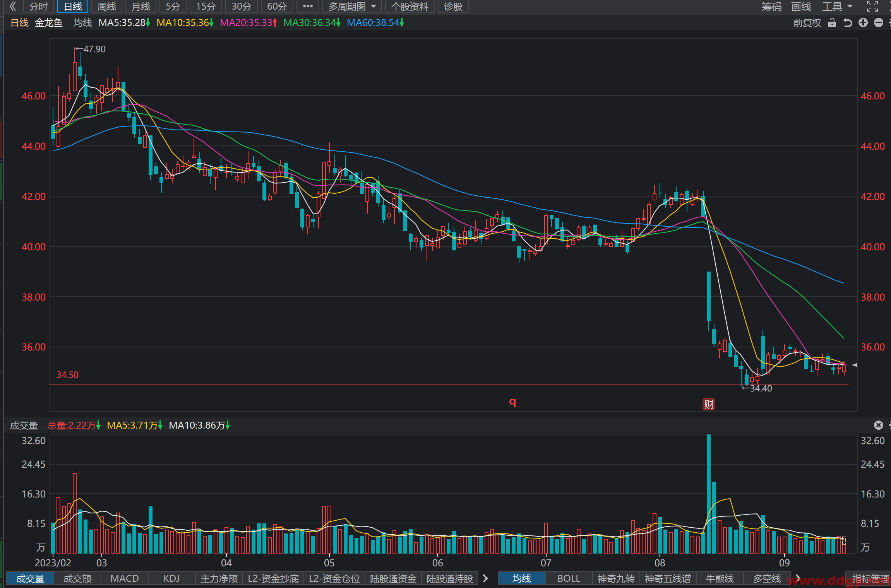
Task: Select 神奇九转 overlay tab
Action: coord(616,579)
